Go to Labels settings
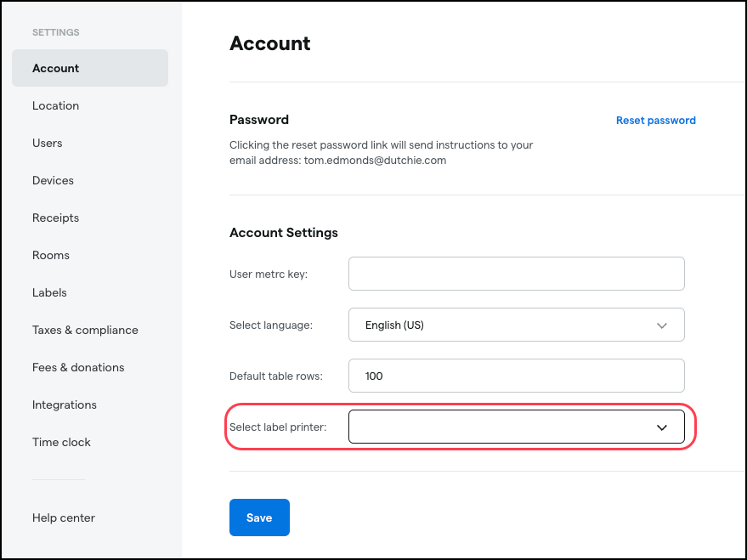Image resolution: width=747 pixels, height=560 pixels. (50, 292)
